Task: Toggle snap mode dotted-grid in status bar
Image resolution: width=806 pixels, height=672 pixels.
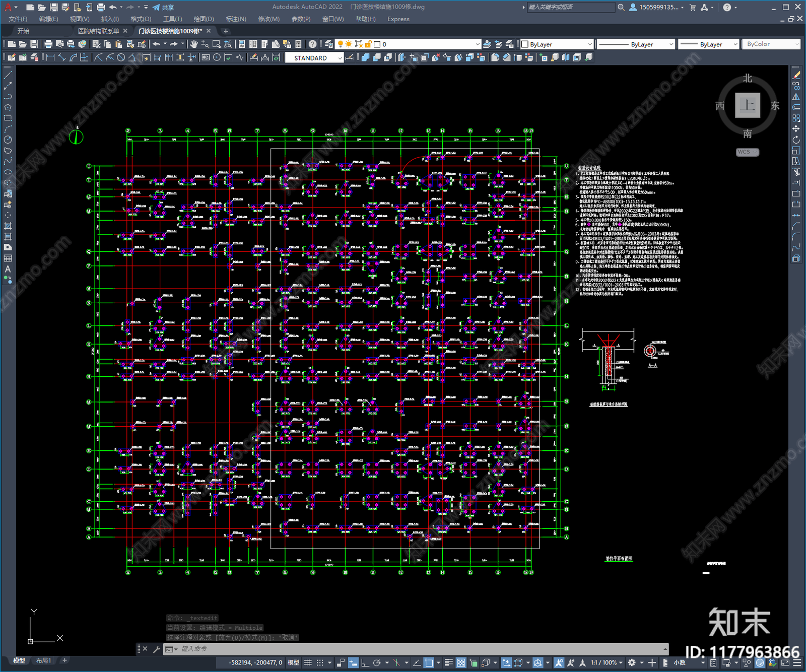Action: coord(320,662)
